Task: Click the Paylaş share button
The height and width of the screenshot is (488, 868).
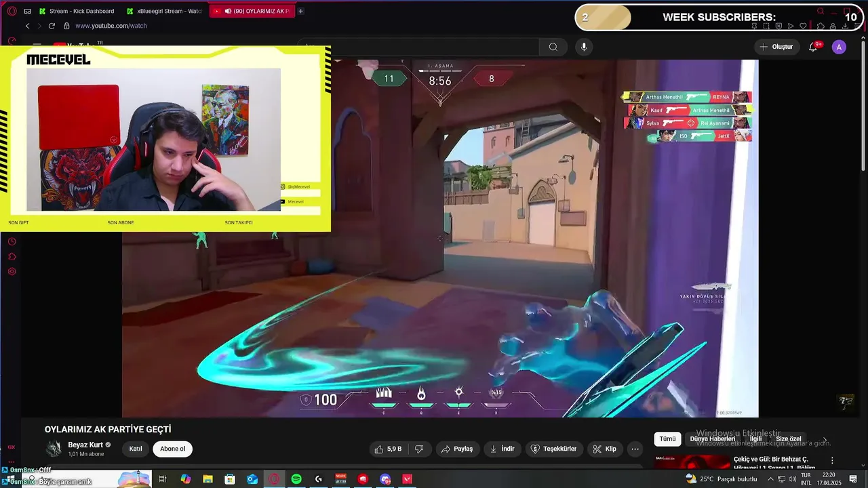Action: tap(457, 449)
